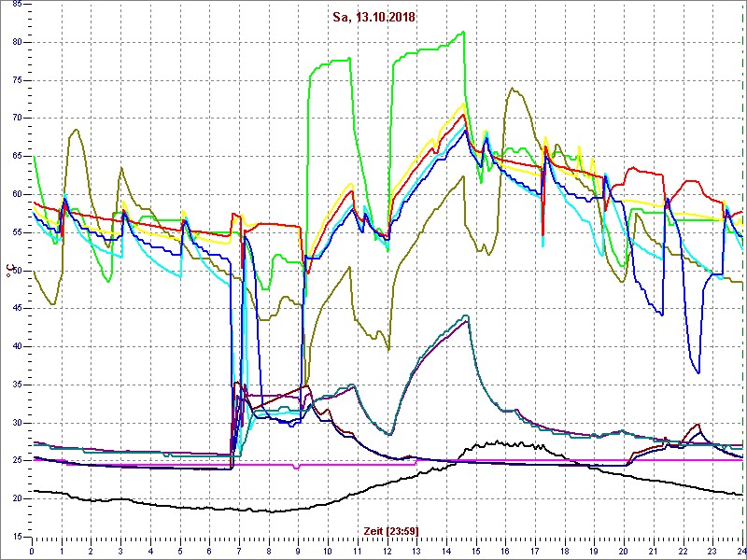Click hour 0 on the time axis
This screenshot has width=747, height=560.
coord(32,551)
